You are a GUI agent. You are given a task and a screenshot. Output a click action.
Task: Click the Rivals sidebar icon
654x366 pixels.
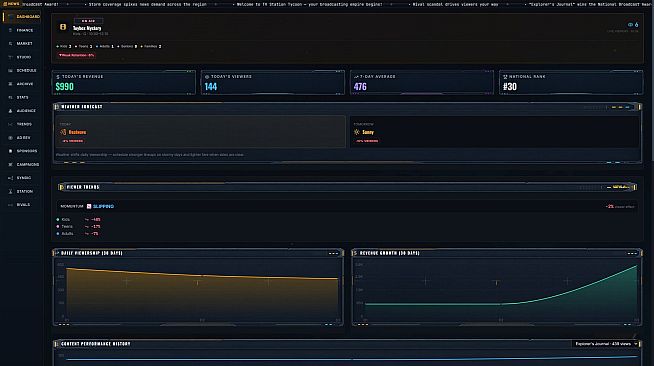pyautogui.click(x=10, y=205)
